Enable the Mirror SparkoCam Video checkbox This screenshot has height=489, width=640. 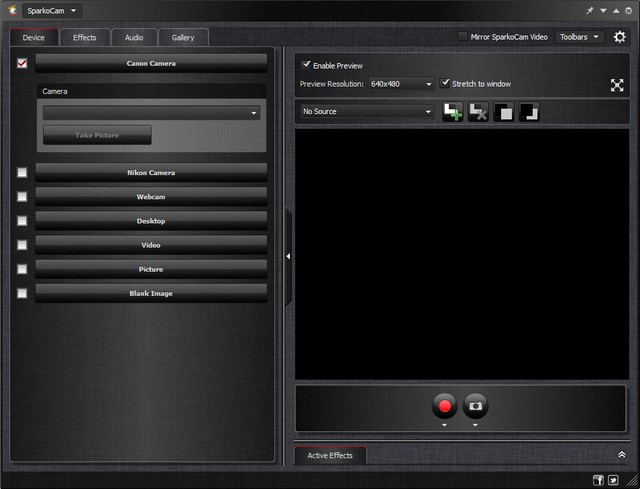click(x=462, y=37)
